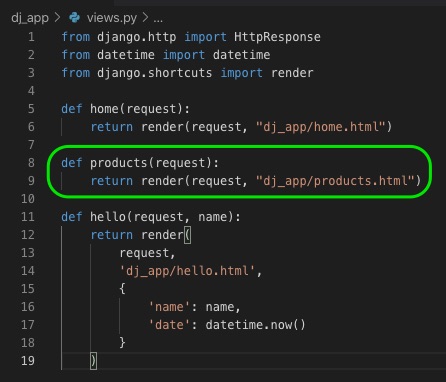Click the views.py breadcrumb segment
The width and height of the screenshot is (446, 382).
(x=112, y=18)
